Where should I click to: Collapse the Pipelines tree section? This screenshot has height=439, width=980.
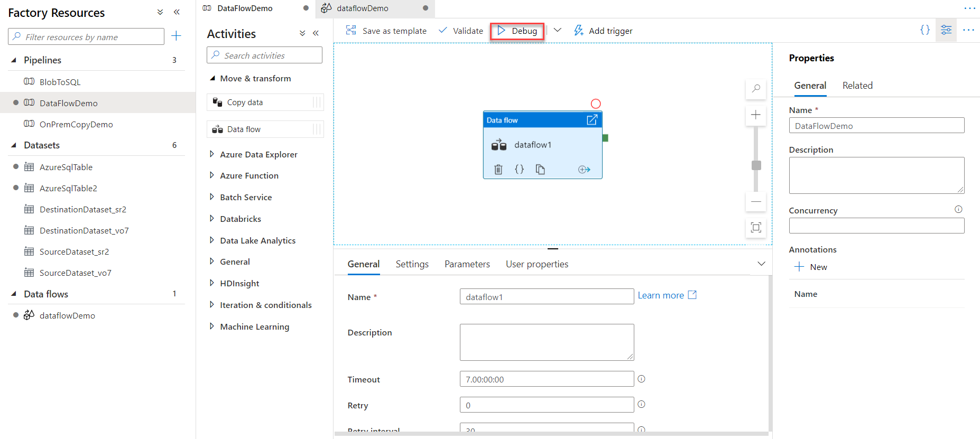(14, 60)
